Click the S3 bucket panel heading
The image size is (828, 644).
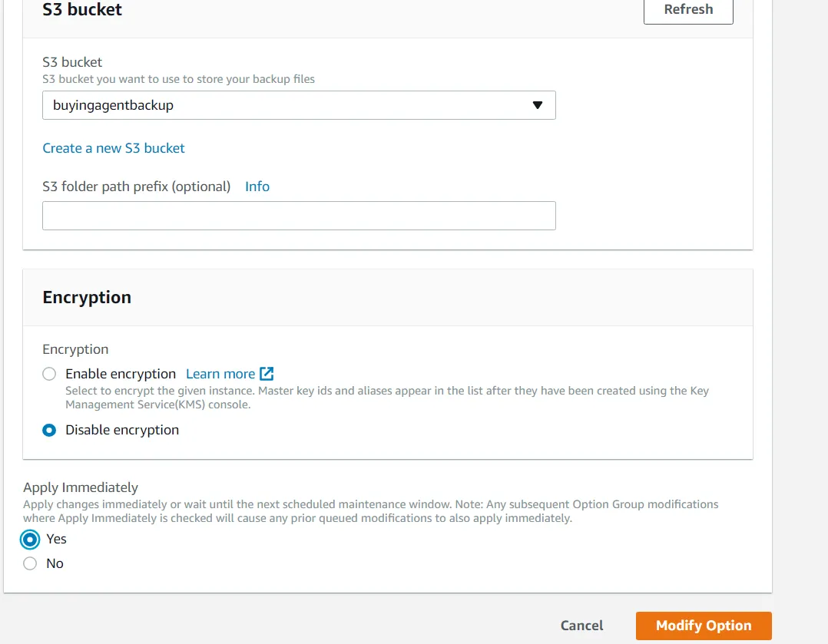tap(82, 10)
